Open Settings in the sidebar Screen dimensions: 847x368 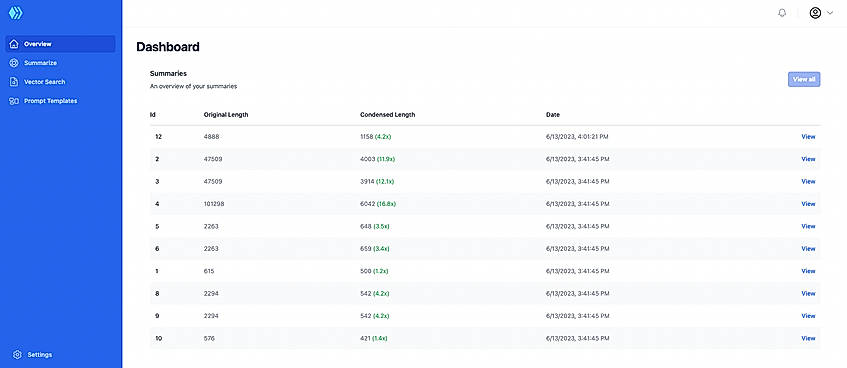point(39,354)
